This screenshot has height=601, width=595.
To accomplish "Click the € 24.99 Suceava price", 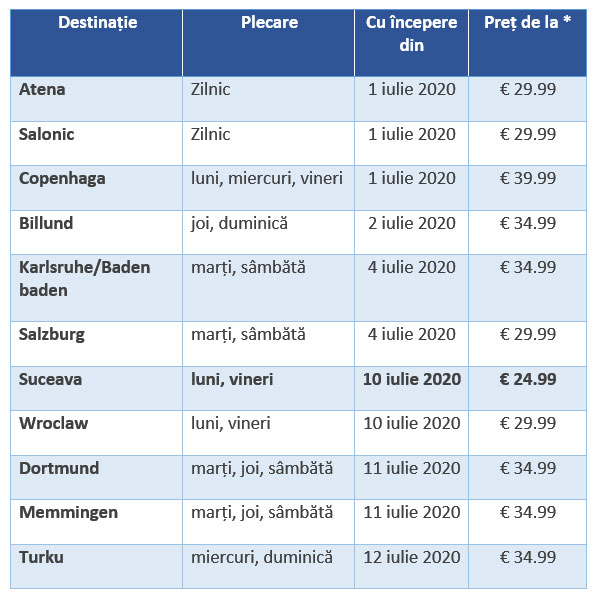I will click(528, 379).
